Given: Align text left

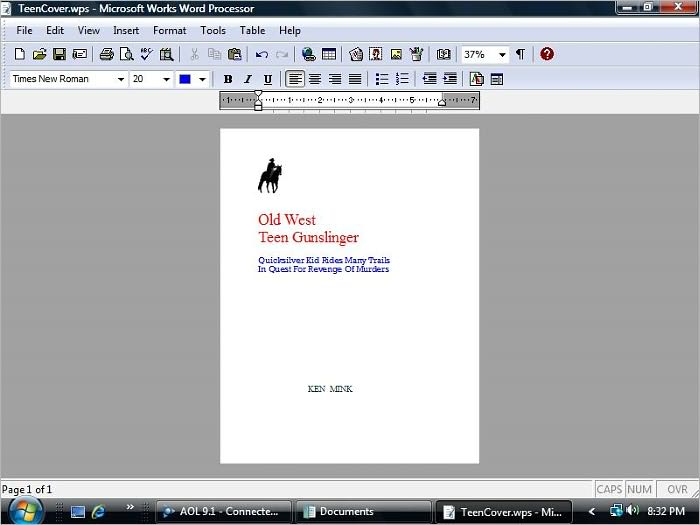Looking at the screenshot, I should [x=295, y=79].
